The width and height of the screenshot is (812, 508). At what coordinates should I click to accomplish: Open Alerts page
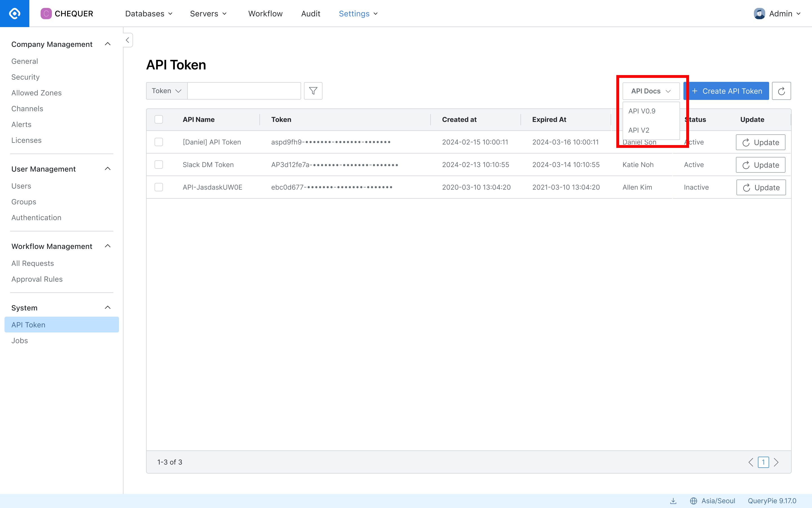tap(21, 124)
